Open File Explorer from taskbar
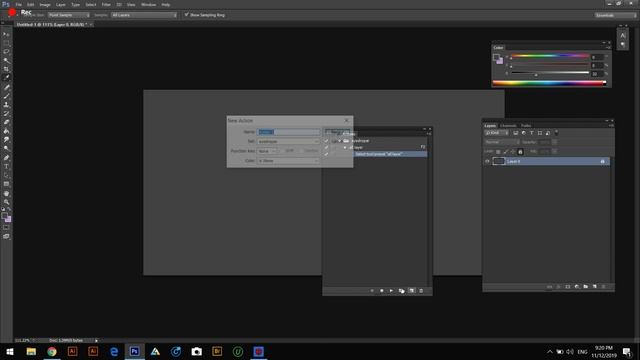 (x=31, y=351)
